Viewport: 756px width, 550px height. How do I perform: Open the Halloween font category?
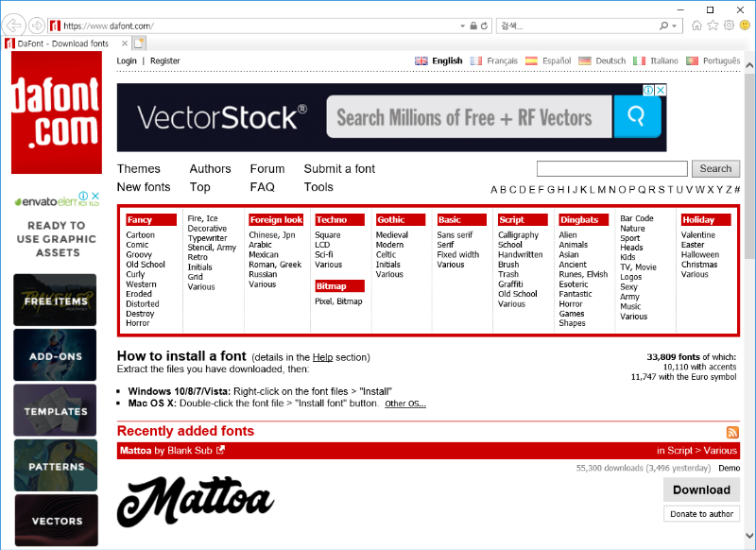[x=700, y=254]
